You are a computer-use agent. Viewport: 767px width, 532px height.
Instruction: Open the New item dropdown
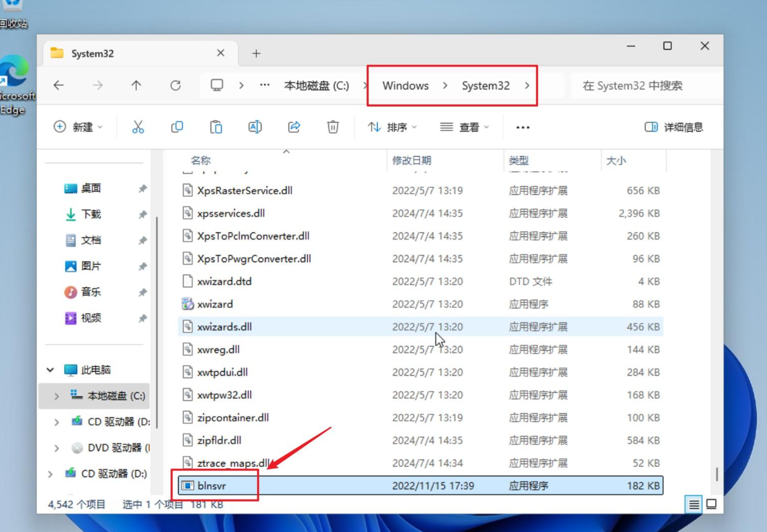pos(78,127)
